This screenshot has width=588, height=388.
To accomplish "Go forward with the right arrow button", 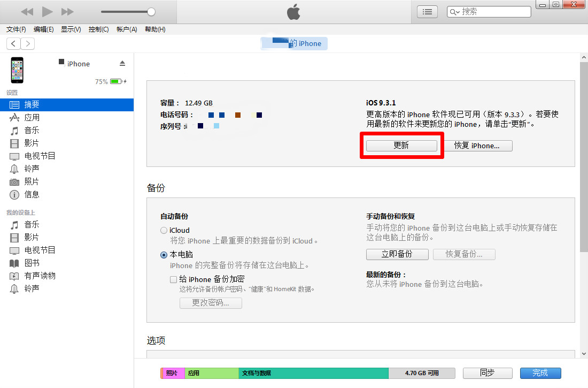I will click(x=28, y=43).
